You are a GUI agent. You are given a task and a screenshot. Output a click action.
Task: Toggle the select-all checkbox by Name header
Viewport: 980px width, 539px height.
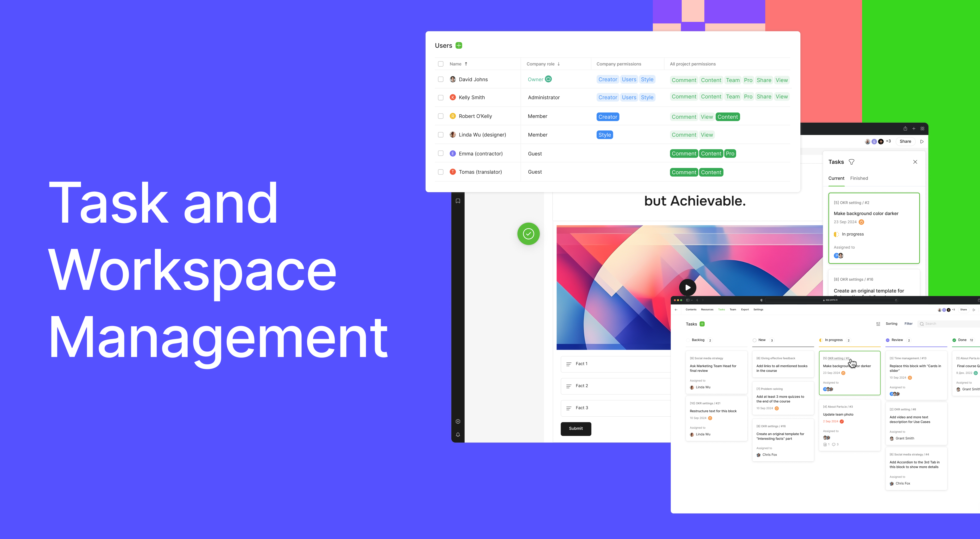click(x=440, y=64)
